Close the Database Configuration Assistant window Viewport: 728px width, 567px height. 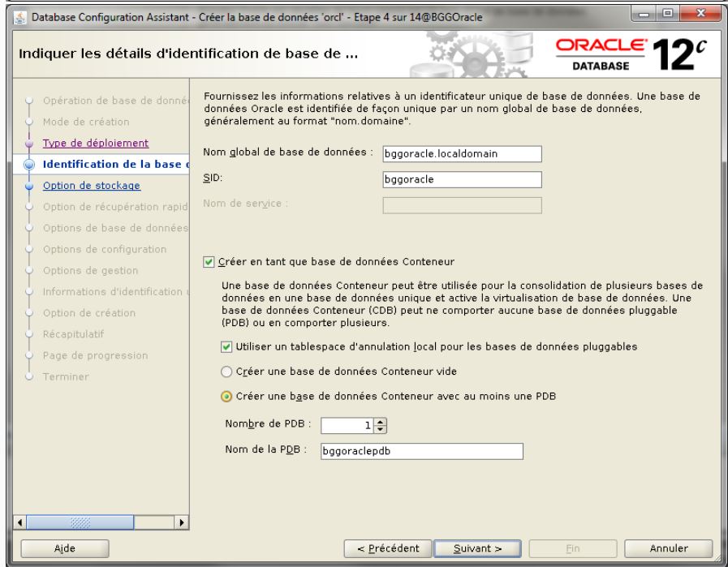[x=700, y=14]
